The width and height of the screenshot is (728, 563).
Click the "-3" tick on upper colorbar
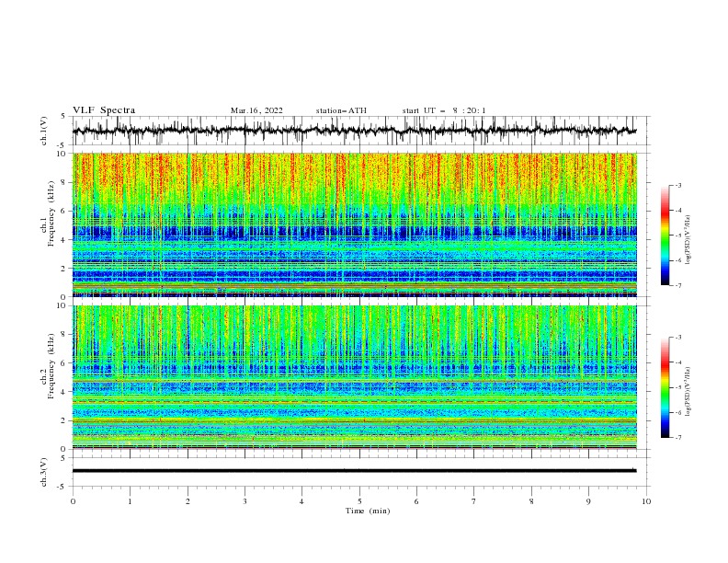click(x=678, y=185)
